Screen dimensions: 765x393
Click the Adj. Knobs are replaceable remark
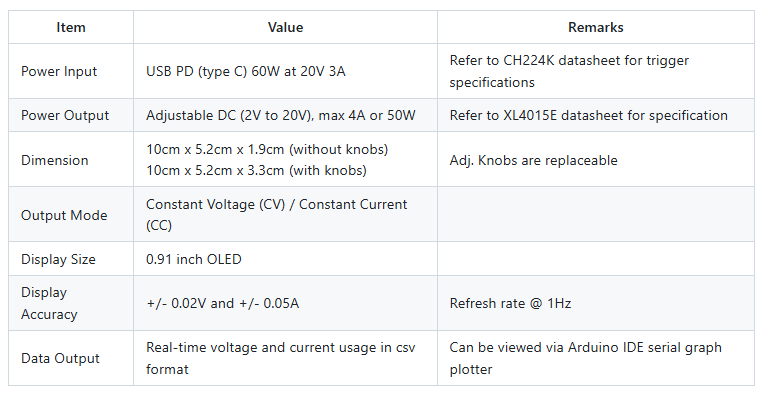click(x=533, y=160)
